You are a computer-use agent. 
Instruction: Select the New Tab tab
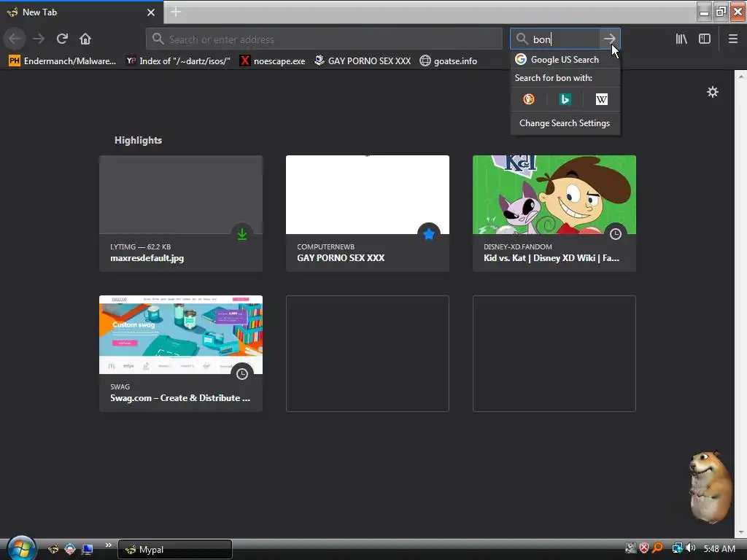pyautogui.click(x=82, y=12)
